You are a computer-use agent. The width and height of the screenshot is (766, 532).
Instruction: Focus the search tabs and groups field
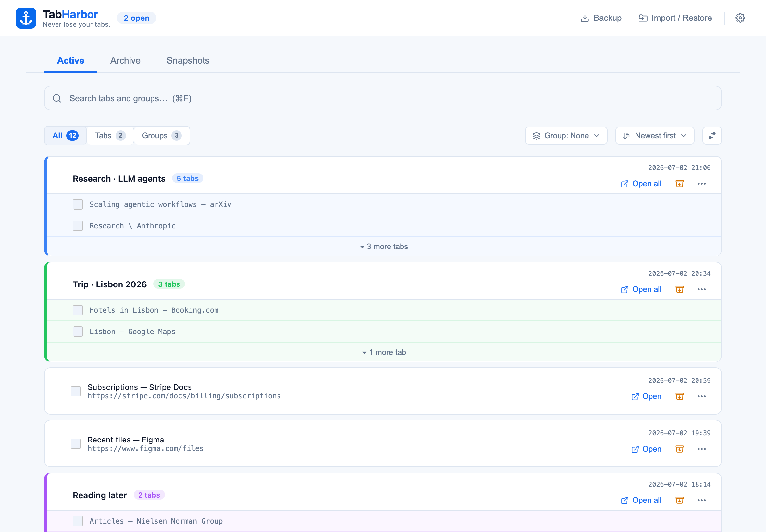(383, 98)
